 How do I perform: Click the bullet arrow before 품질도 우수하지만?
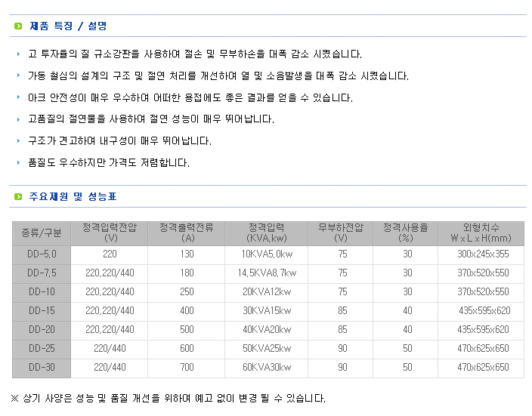(x=19, y=163)
